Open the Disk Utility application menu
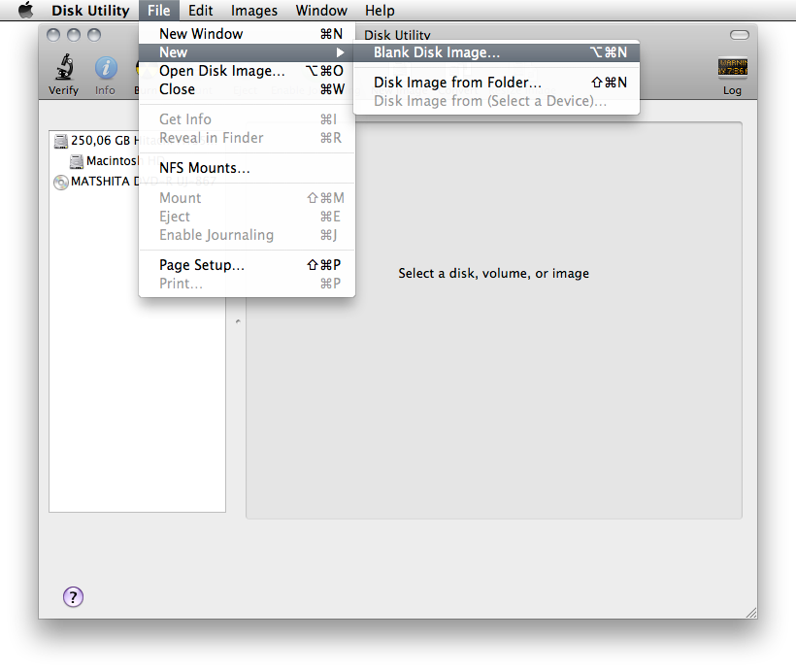The width and height of the screenshot is (796, 672). coord(90,10)
